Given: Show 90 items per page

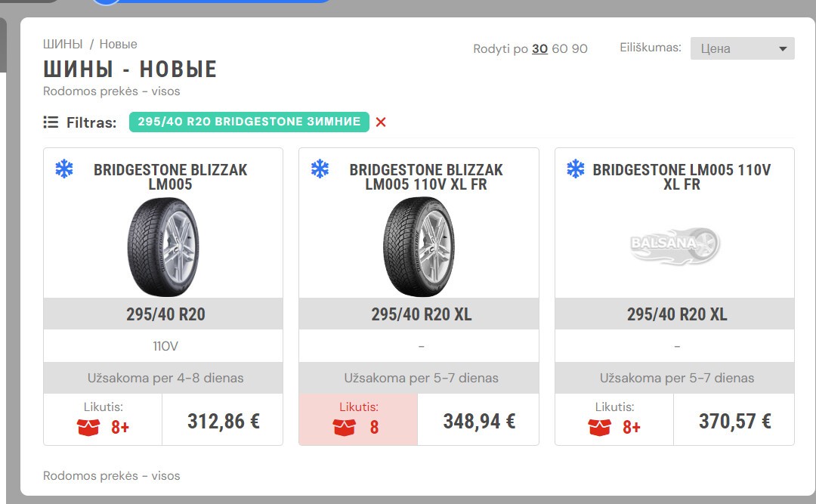Looking at the screenshot, I should [580, 49].
